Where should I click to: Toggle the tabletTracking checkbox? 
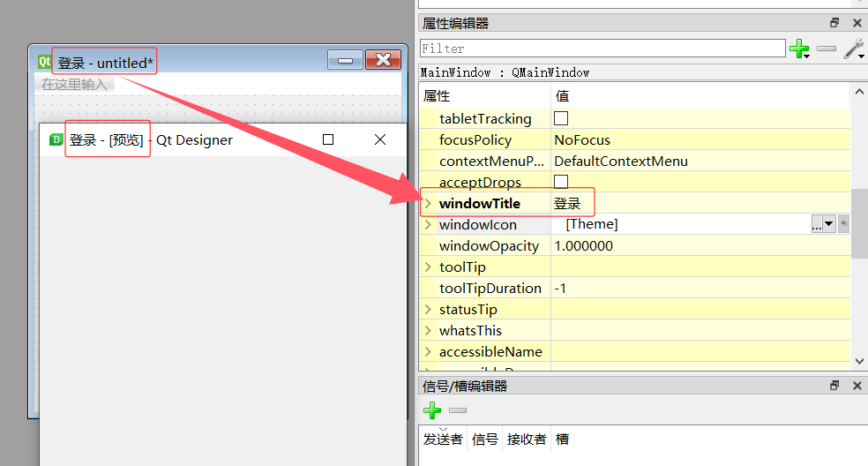tap(561, 118)
